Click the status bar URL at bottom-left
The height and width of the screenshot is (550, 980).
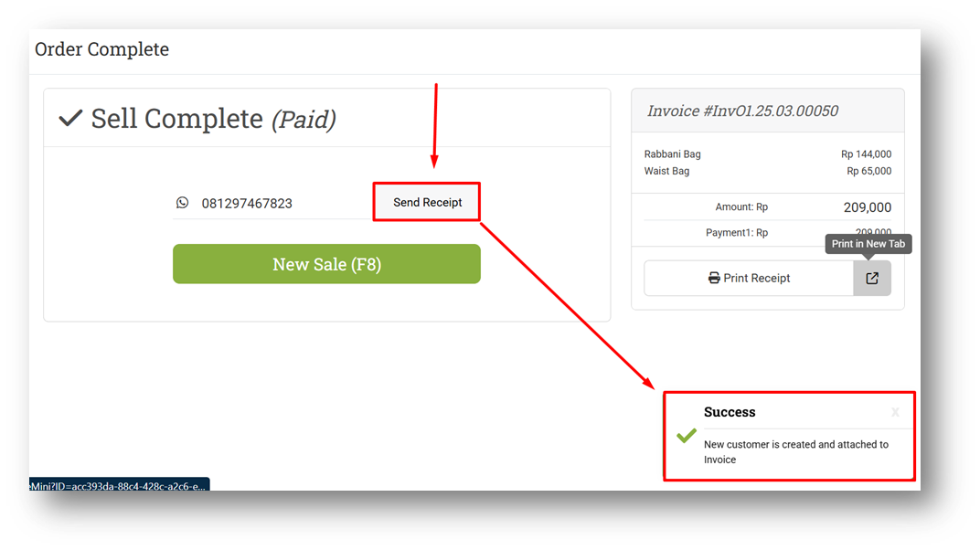(119, 486)
